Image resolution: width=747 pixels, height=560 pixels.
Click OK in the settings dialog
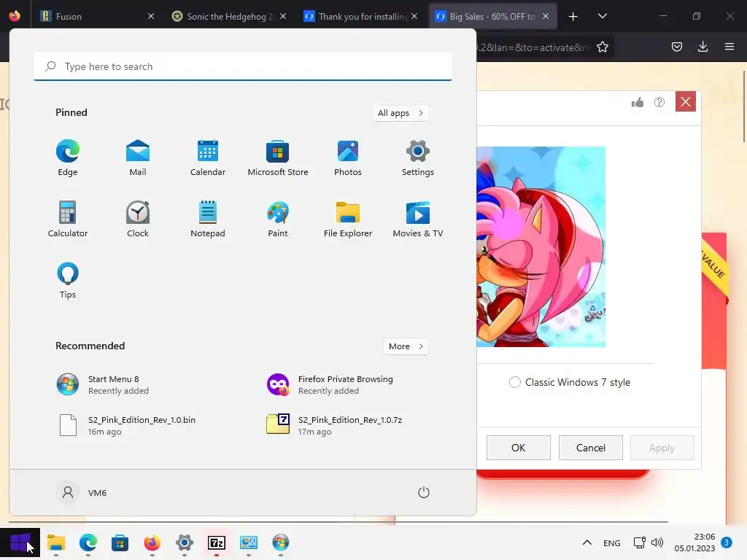pyautogui.click(x=519, y=448)
